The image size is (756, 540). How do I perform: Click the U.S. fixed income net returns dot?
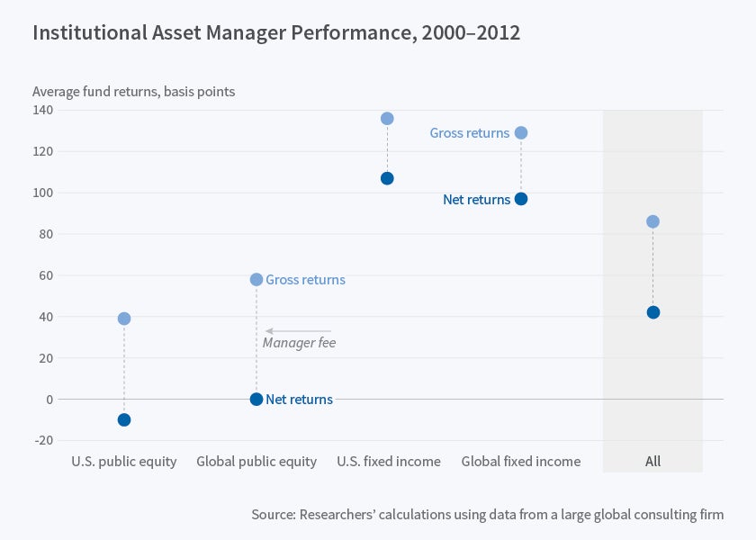[x=387, y=178]
